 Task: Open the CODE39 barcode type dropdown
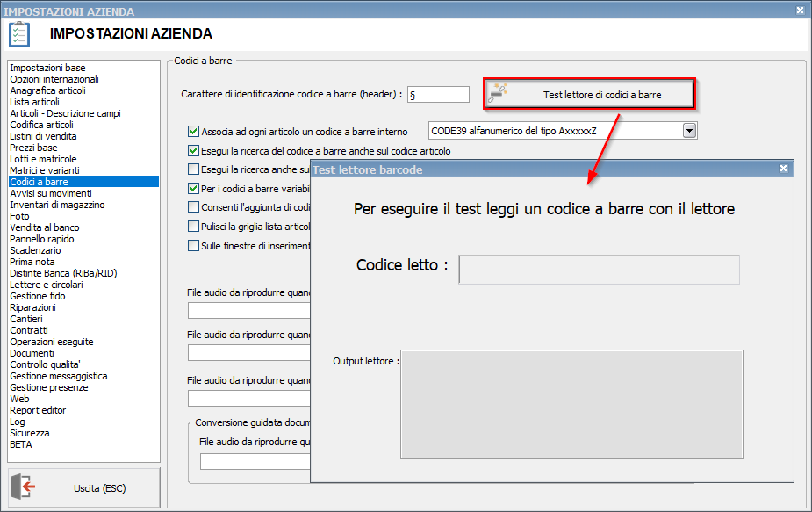[689, 131]
